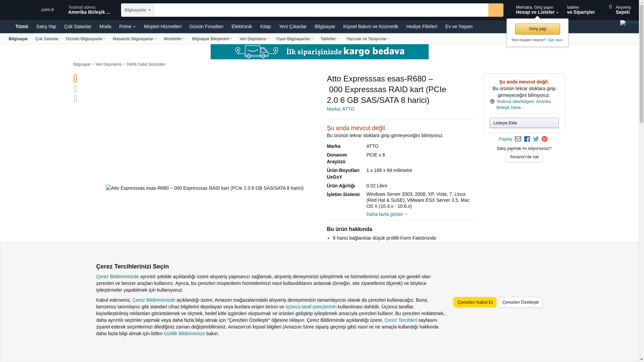This screenshot has width=644, height=362.
Task: Expand the Veri Depolama submenu
Action: (x=254, y=39)
